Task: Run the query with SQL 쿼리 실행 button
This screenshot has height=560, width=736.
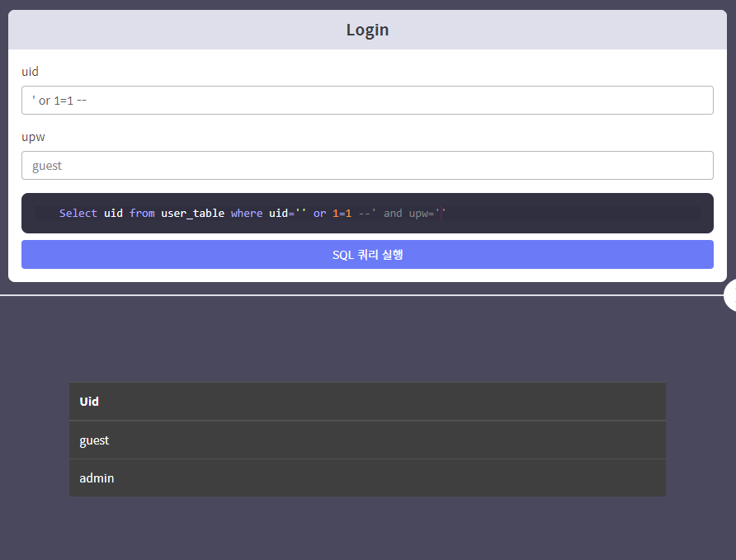Action: (x=367, y=255)
